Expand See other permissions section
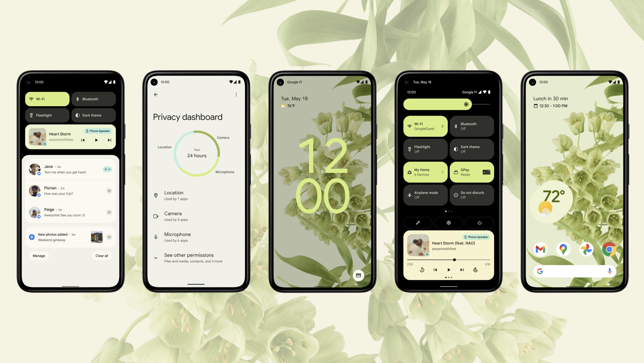 pyautogui.click(x=156, y=257)
